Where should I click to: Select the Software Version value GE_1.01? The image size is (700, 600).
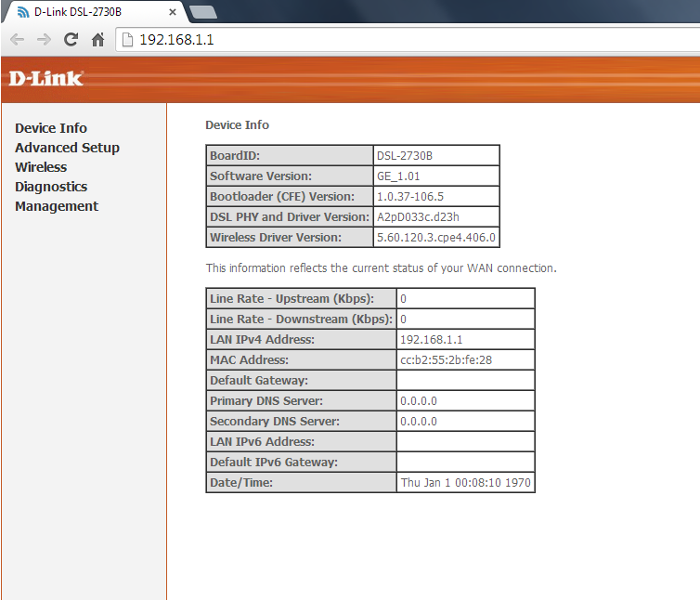pyautogui.click(x=398, y=176)
